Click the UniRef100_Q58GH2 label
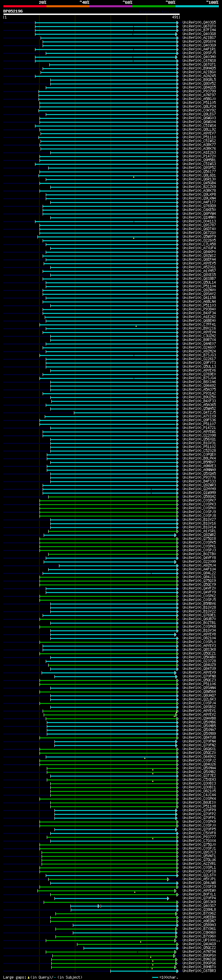The height and width of the screenshot is (980, 222). (199, 496)
